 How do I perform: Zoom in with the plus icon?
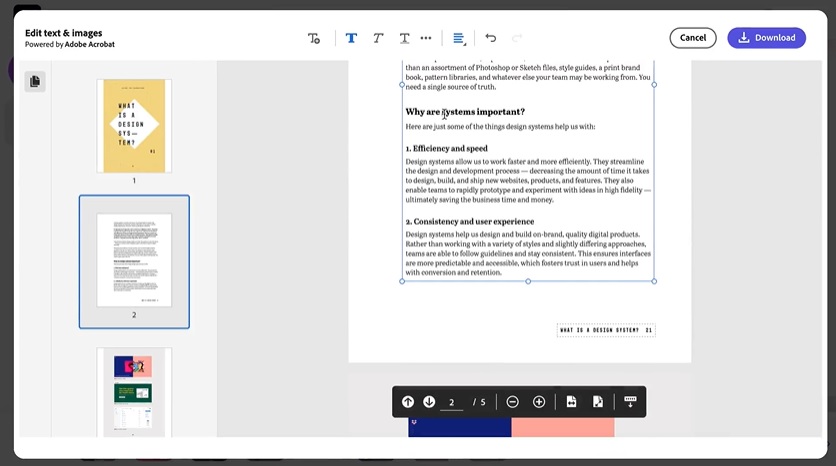(x=539, y=402)
